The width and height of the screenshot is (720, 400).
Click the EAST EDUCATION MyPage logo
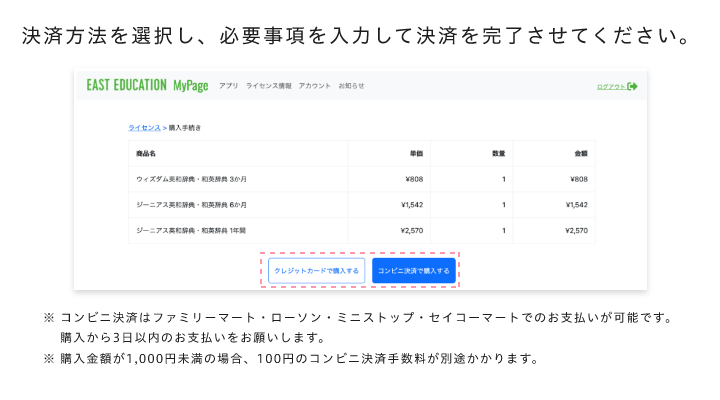click(147, 85)
